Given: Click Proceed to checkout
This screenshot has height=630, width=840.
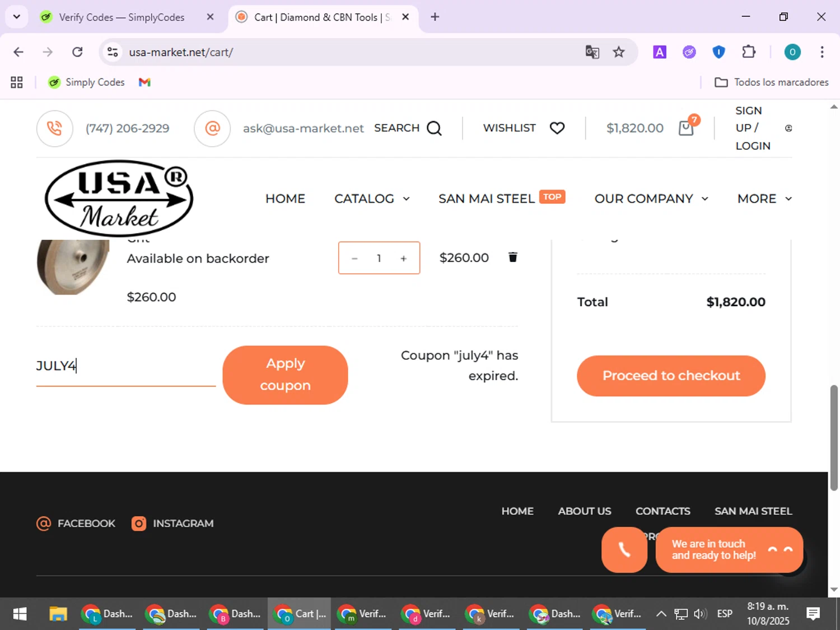Looking at the screenshot, I should tap(671, 376).
